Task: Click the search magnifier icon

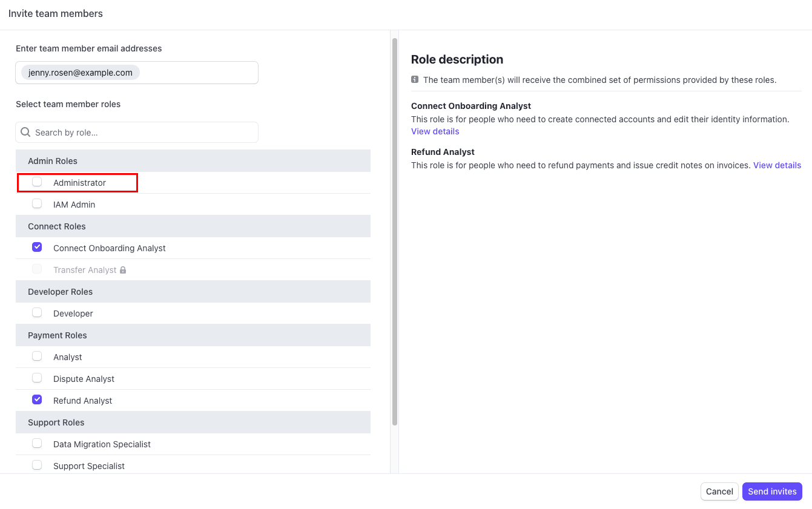Action: click(x=25, y=132)
